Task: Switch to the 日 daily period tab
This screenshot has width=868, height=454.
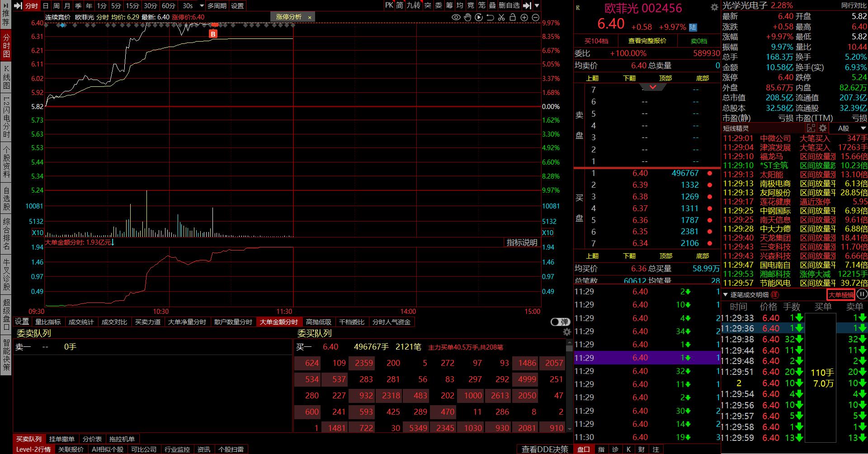Action: (x=46, y=5)
